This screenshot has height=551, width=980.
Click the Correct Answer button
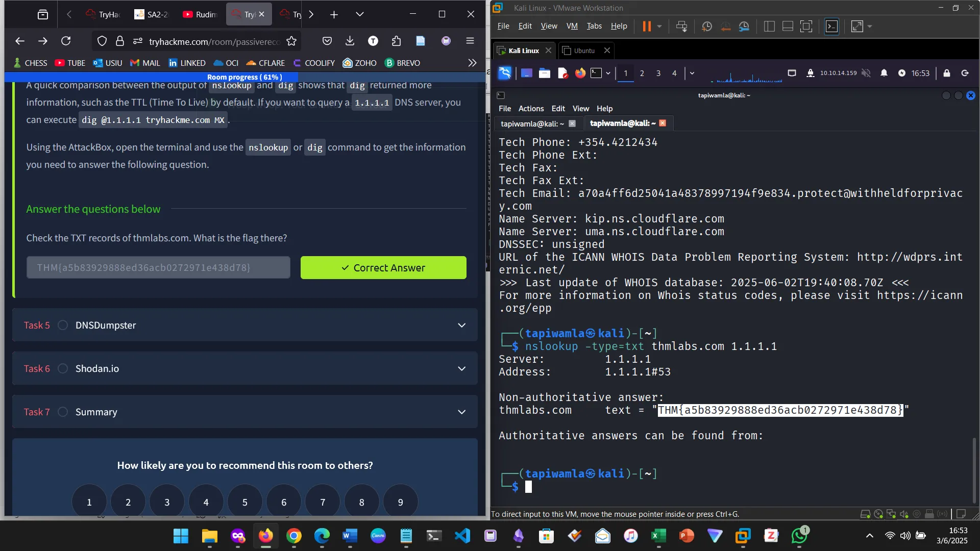point(383,267)
